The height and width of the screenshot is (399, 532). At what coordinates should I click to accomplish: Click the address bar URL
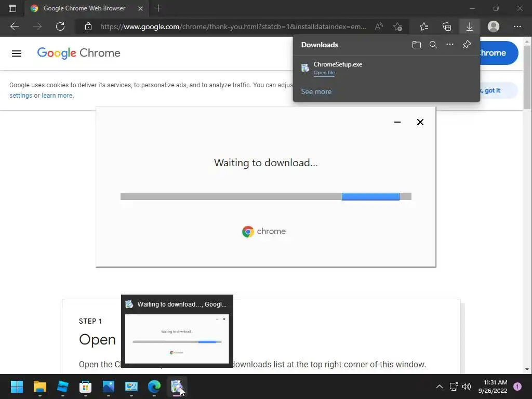click(x=233, y=26)
